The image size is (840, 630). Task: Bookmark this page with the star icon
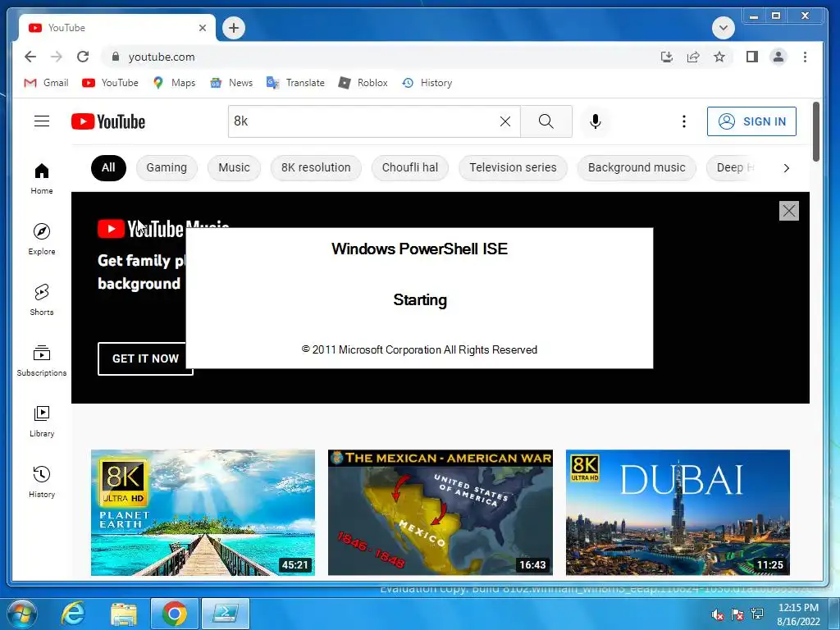point(719,57)
